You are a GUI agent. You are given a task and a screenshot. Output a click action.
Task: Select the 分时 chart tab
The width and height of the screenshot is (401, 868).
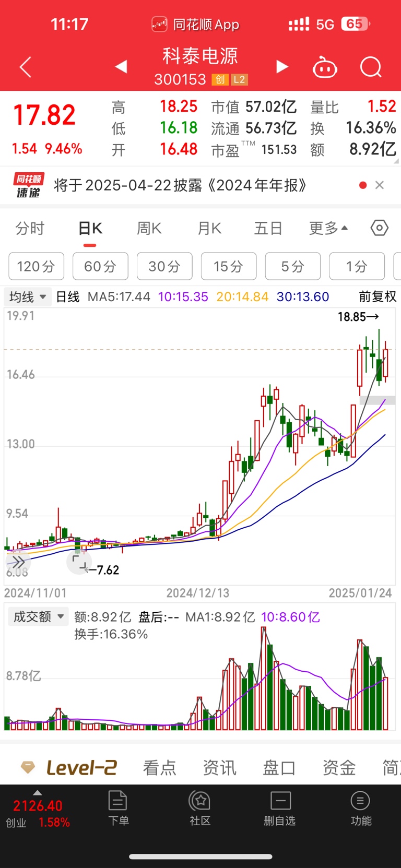pyautogui.click(x=30, y=229)
